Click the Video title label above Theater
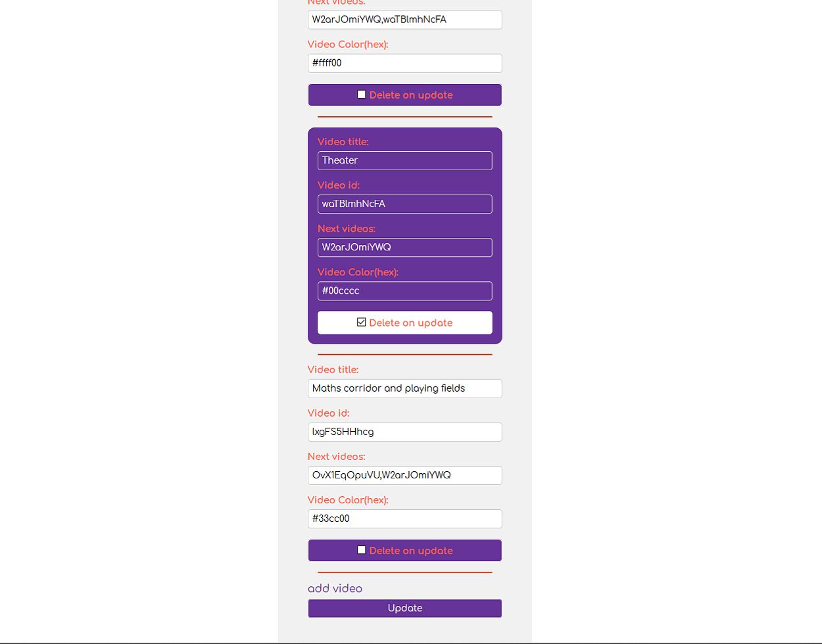Viewport: 822px width, 644px height. pyautogui.click(x=343, y=142)
